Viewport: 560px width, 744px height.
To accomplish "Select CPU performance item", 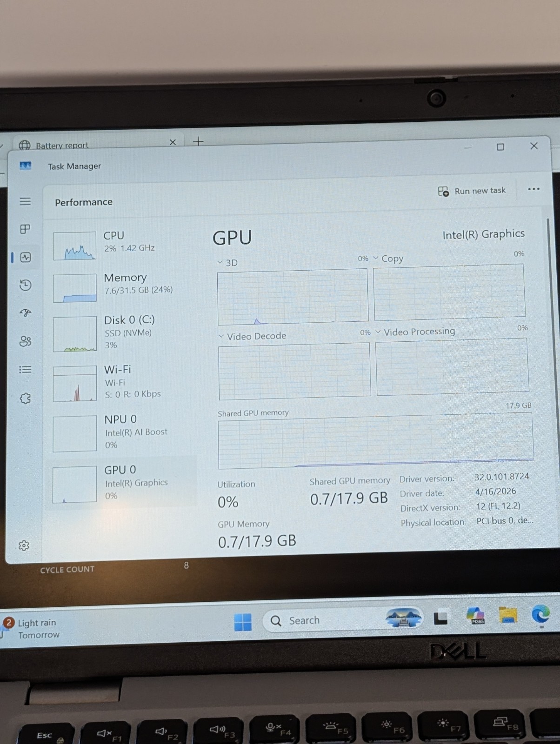I will pos(122,245).
